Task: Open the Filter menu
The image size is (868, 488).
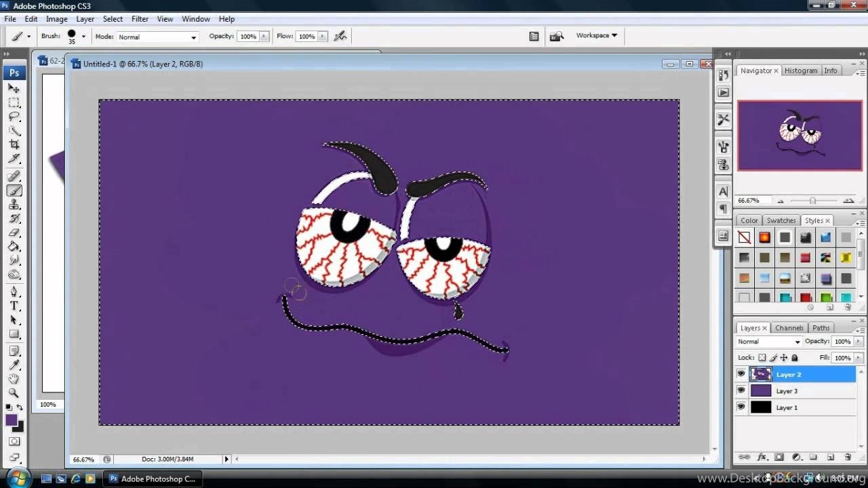Action: tap(140, 19)
